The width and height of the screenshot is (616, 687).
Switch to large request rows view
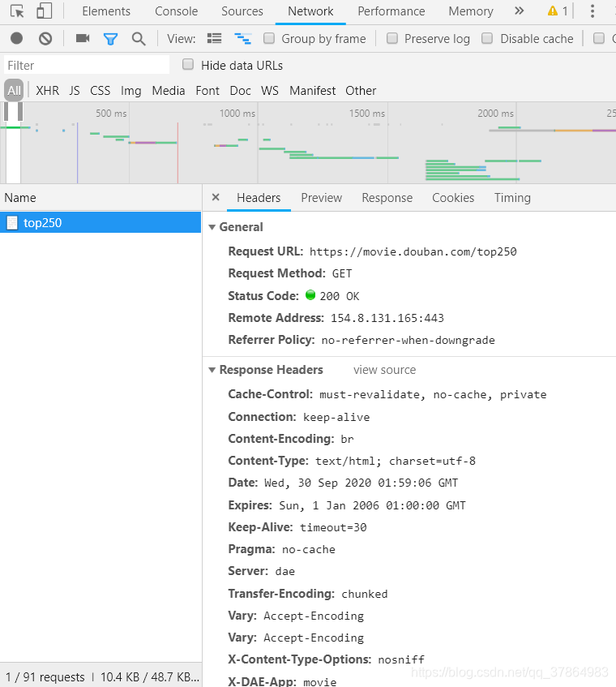(214, 39)
